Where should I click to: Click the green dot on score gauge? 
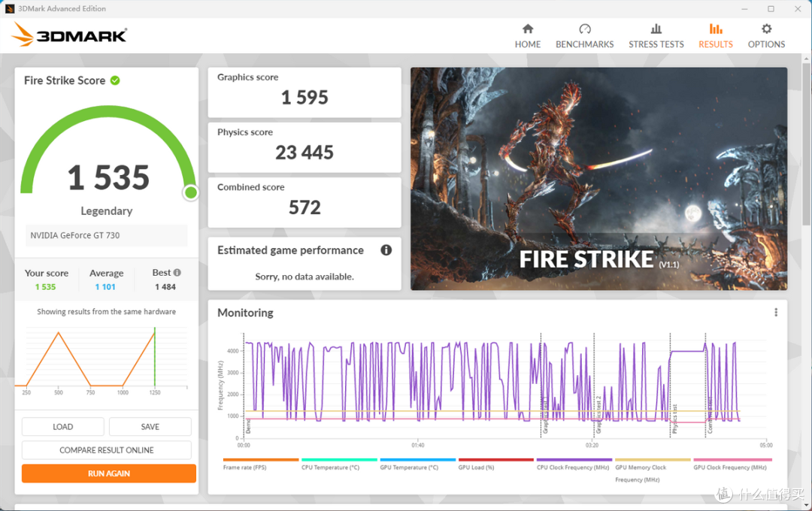pos(190,192)
